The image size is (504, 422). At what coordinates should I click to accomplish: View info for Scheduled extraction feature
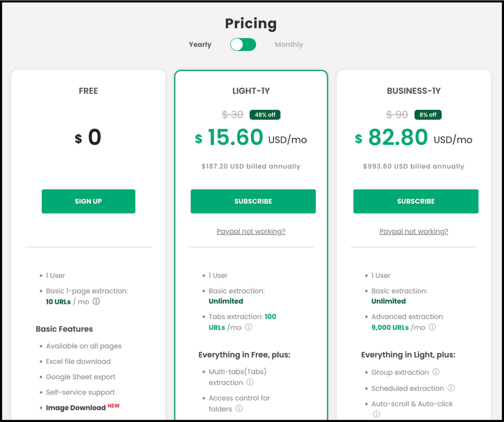451,388
